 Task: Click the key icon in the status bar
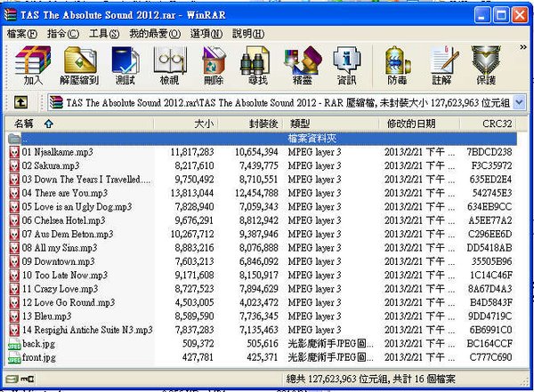click(28, 379)
